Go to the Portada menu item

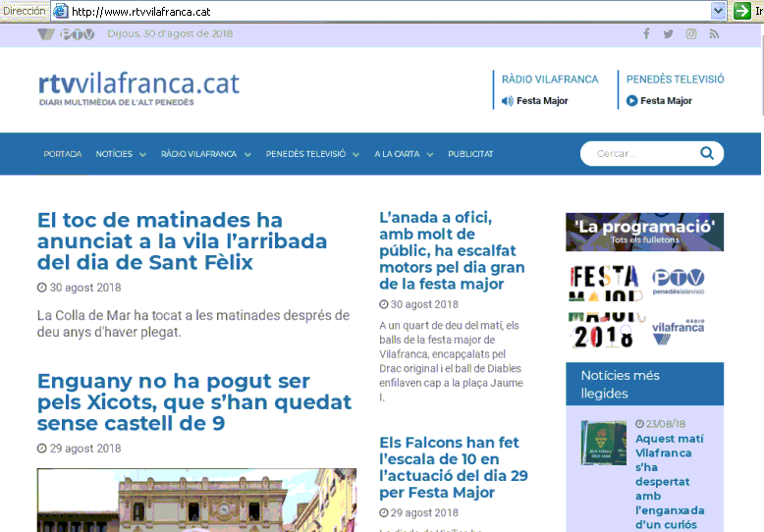63,154
